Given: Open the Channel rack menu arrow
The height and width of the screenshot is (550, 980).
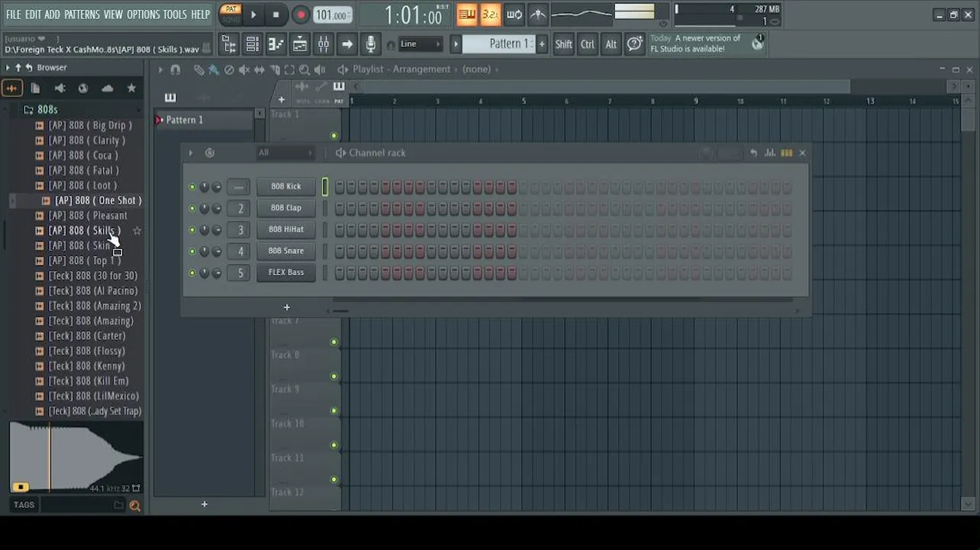Looking at the screenshot, I should point(191,153).
